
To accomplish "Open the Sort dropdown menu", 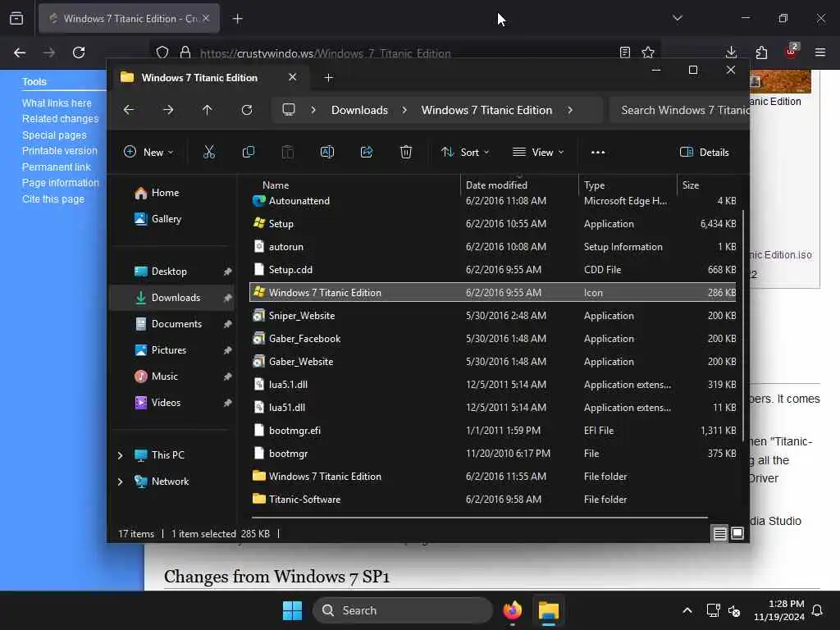I will click(465, 152).
